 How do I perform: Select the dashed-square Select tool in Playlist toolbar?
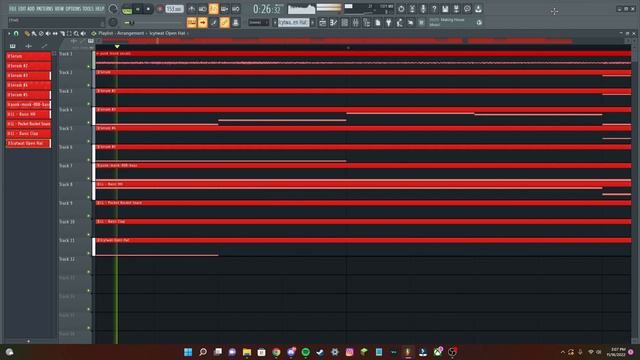(69, 33)
